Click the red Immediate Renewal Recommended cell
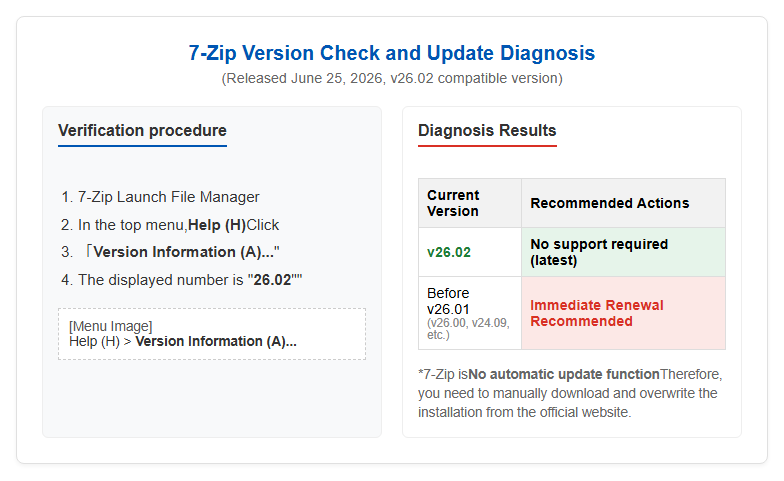 coord(623,313)
